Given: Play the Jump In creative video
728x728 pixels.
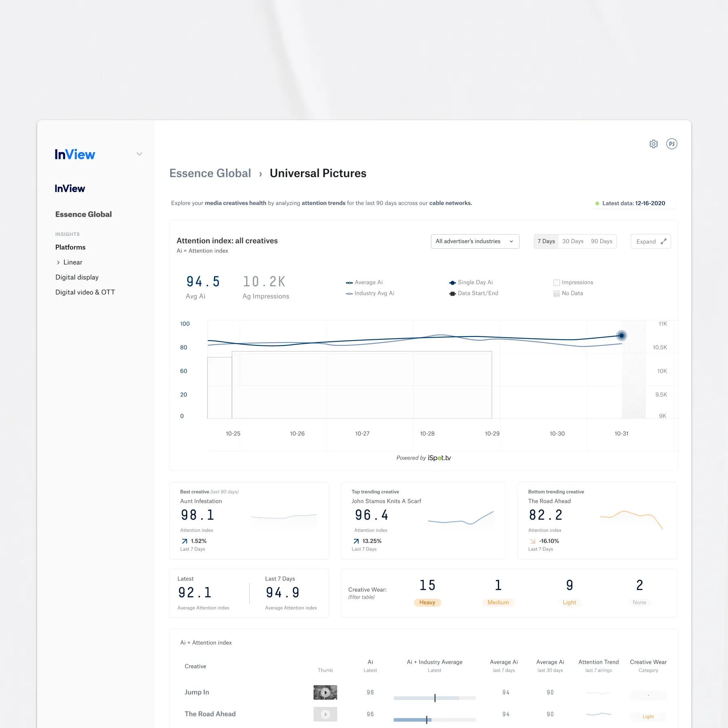Looking at the screenshot, I should 325,692.
